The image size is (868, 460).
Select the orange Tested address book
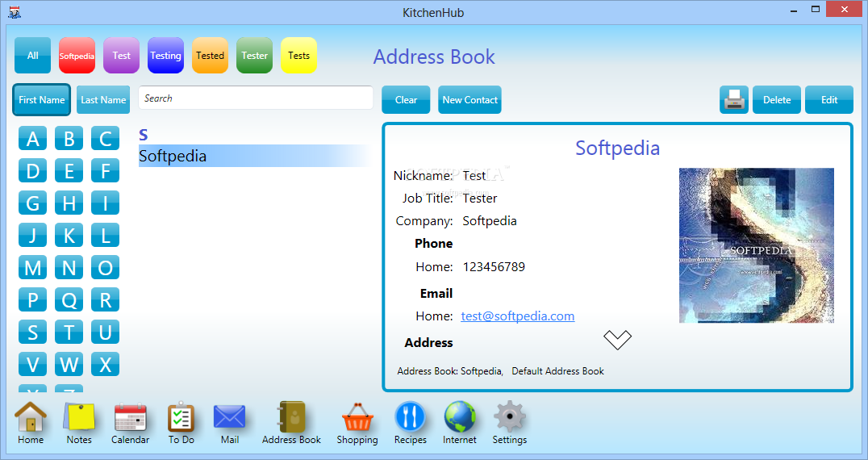[210, 56]
